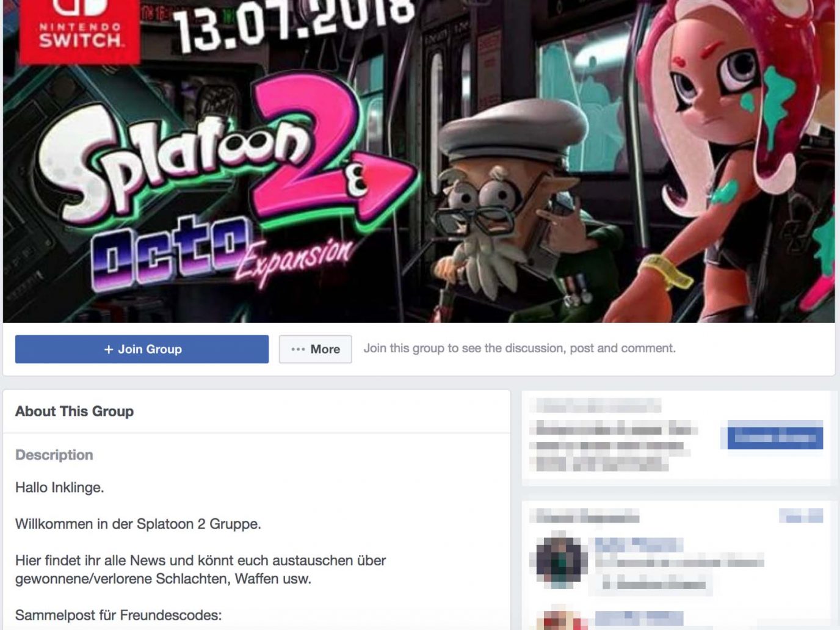The width and height of the screenshot is (840, 630).
Task: Click the first blurred member name link
Action: 639,544
